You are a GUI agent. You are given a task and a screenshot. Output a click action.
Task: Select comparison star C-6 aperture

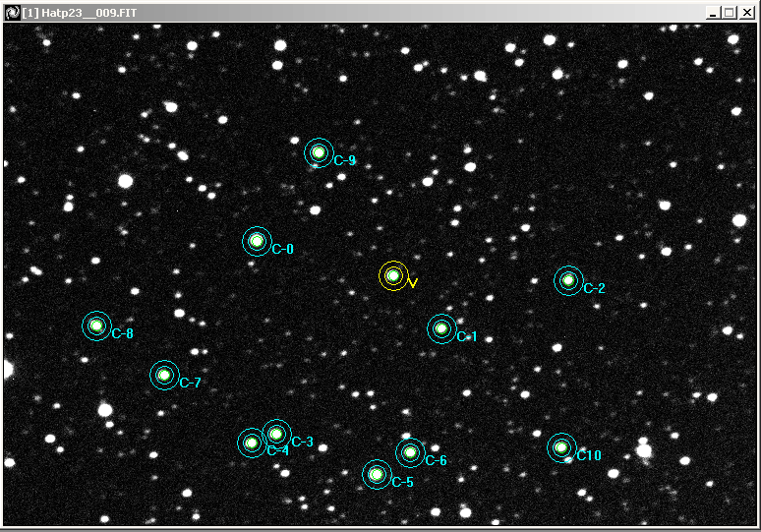410,452
